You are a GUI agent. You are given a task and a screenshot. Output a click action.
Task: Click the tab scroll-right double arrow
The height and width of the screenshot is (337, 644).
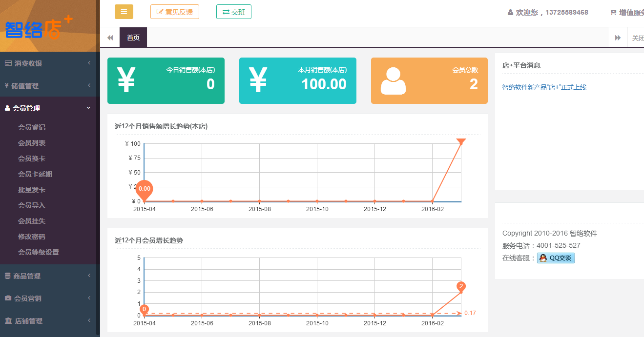618,38
